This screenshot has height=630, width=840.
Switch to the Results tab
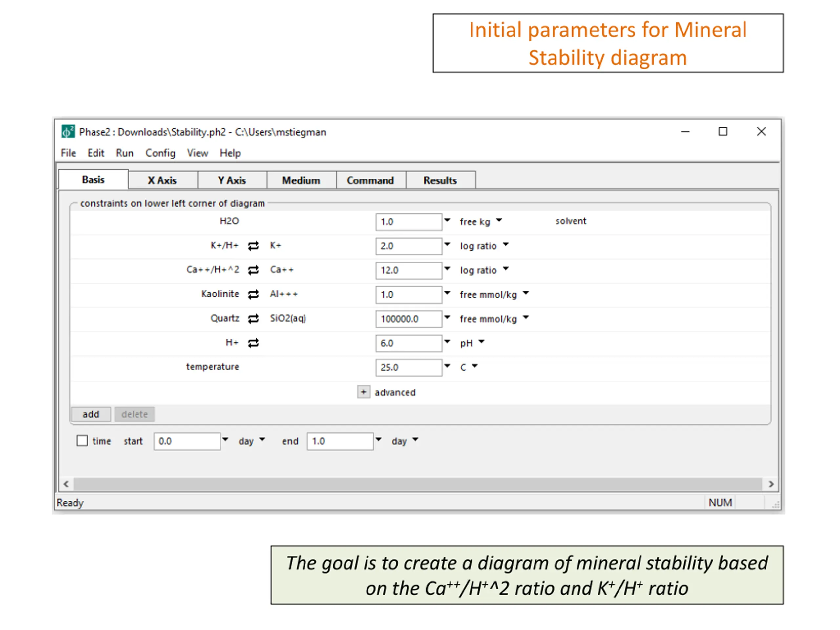(440, 180)
